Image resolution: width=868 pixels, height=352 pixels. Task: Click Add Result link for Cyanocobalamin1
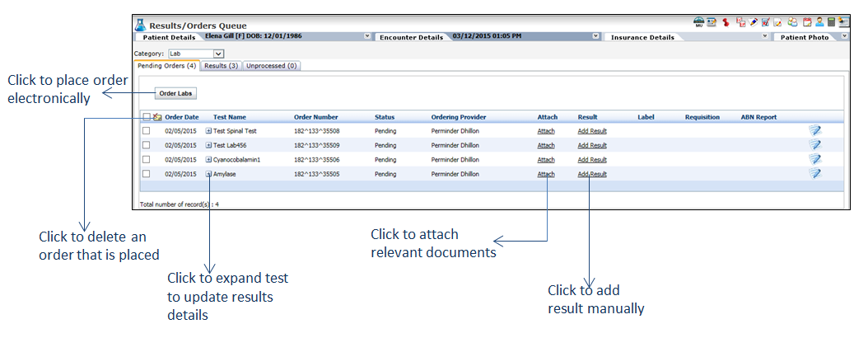[592, 160]
